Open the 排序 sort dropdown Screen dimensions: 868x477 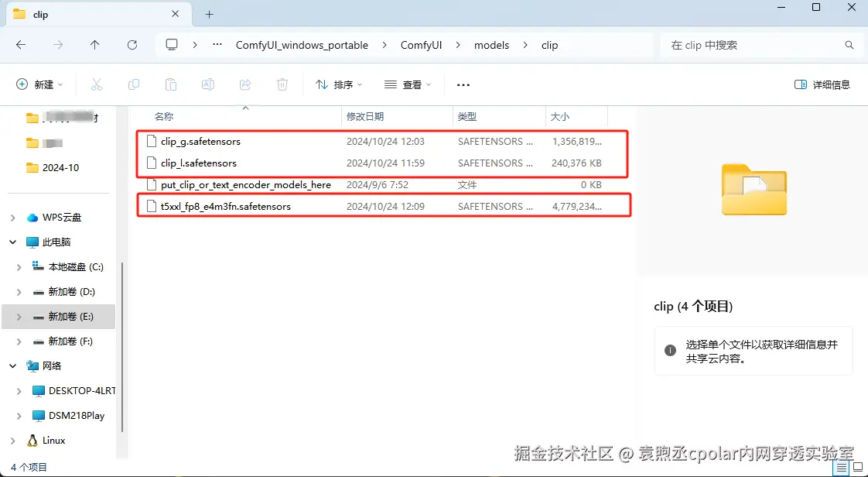pos(339,84)
